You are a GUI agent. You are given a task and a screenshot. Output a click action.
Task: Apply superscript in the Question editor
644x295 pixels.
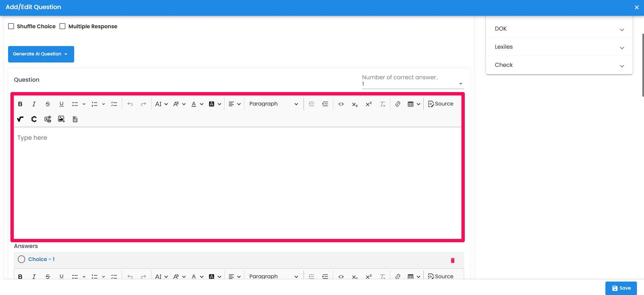point(368,104)
